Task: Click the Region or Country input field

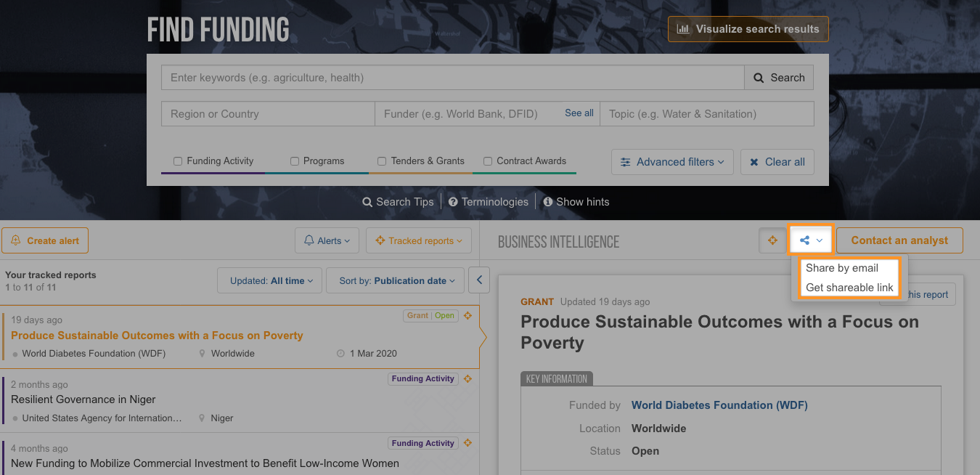Action: point(268,114)
